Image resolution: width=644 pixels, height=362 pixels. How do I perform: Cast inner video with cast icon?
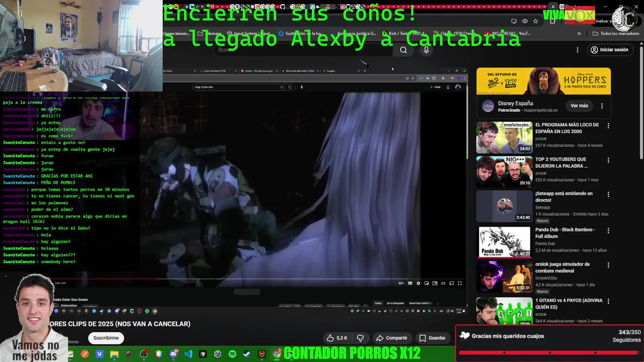tap(451, 283)
